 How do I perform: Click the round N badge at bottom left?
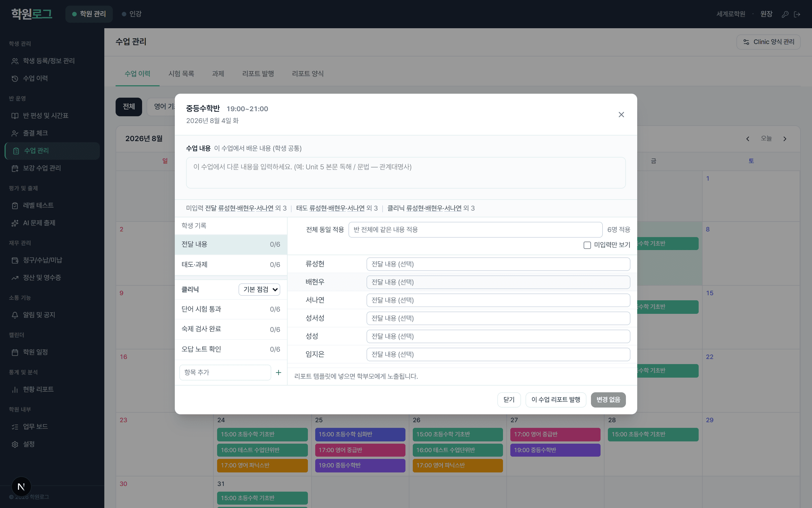21,487
